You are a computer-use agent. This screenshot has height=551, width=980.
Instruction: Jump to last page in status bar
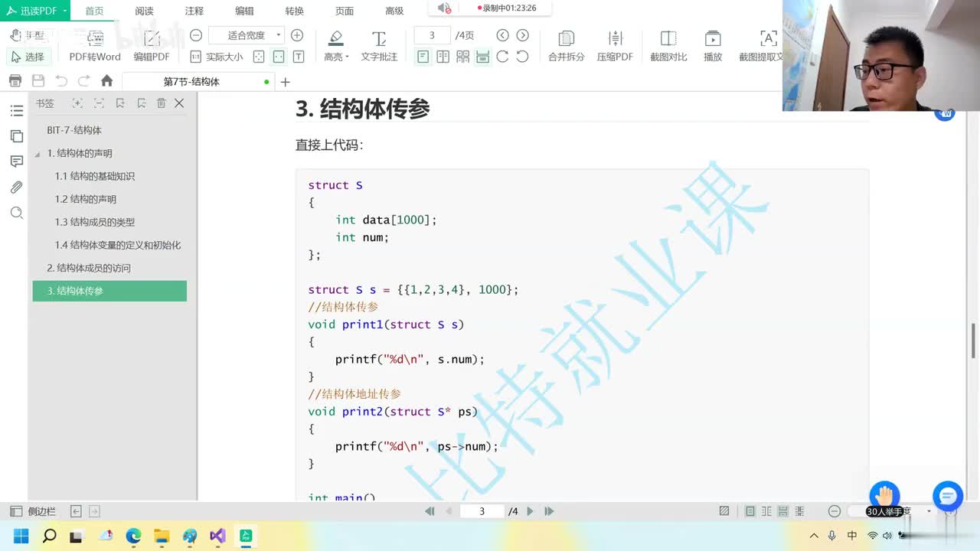pyautogui.click(x=549, y=511)
